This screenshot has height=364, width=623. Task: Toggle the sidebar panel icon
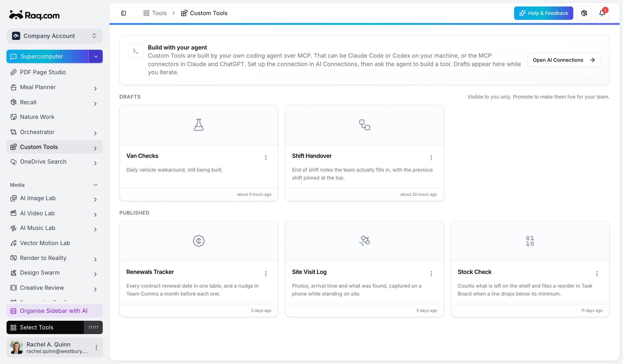click(123, 13)
